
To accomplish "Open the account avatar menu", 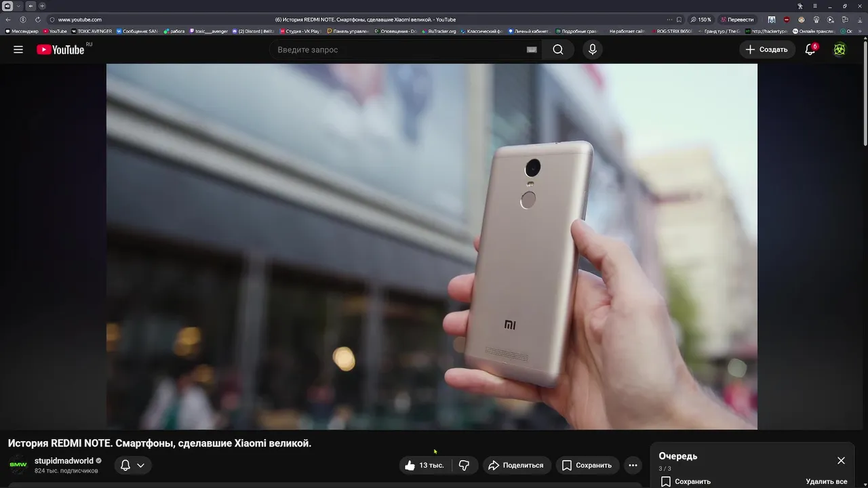I will tap(840, 49).
